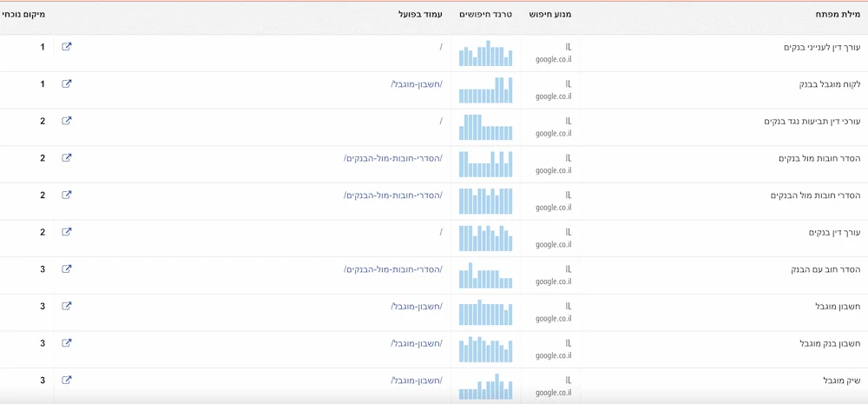Select keyword 'חשבון בנק מוגבל'

point(830,343)
